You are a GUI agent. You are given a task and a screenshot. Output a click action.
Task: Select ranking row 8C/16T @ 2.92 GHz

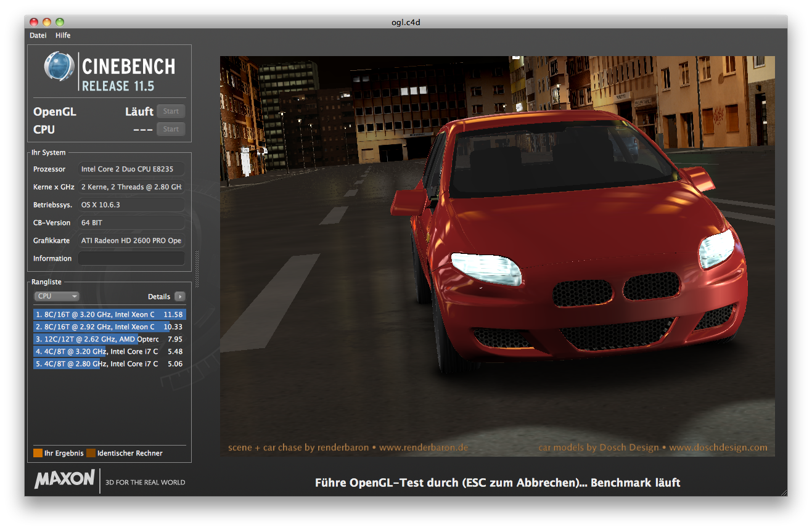110,327
